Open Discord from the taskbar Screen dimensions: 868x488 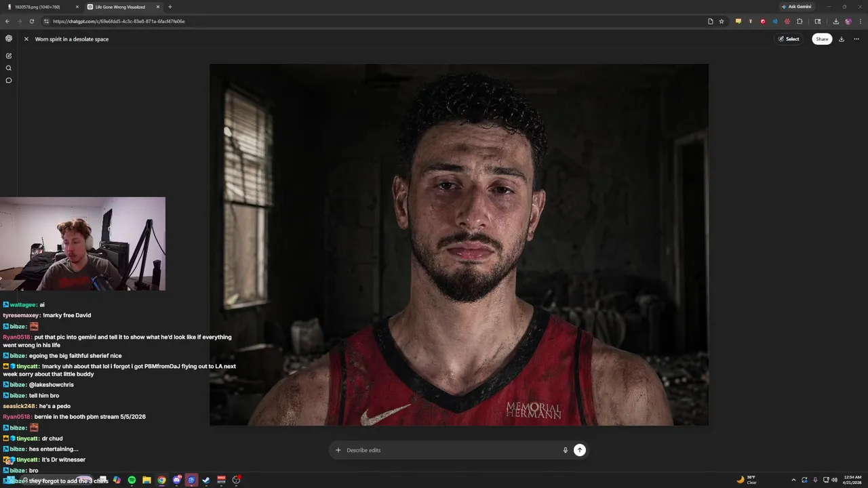(x=176, y=480)
